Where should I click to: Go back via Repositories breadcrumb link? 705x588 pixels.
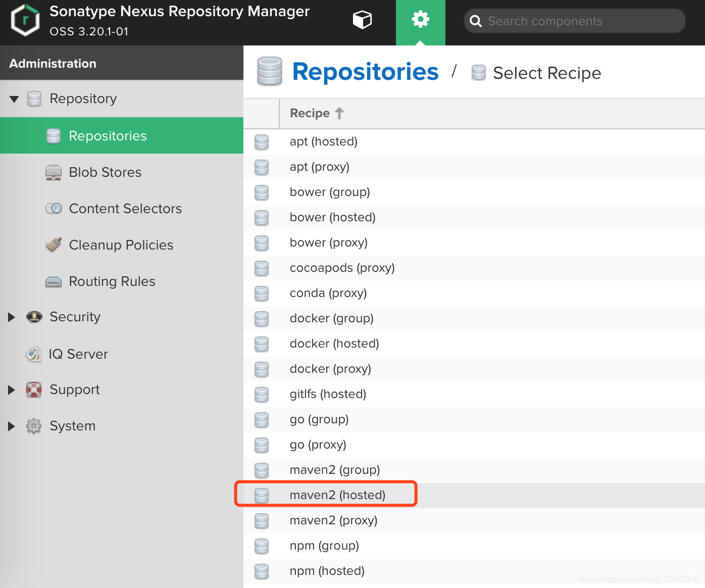(365, 72)
